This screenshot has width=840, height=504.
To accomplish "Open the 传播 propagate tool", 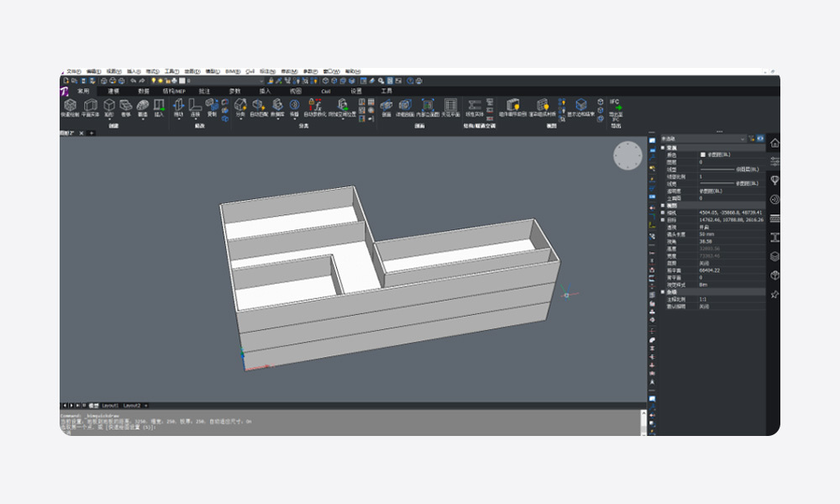I will [x=294, y=108].
